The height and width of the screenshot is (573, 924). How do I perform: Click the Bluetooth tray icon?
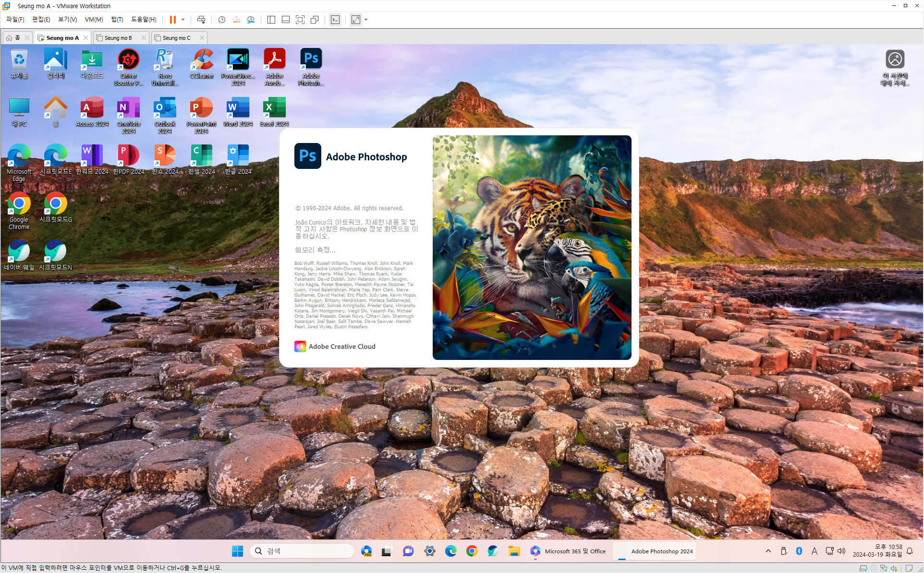(799, 551)
